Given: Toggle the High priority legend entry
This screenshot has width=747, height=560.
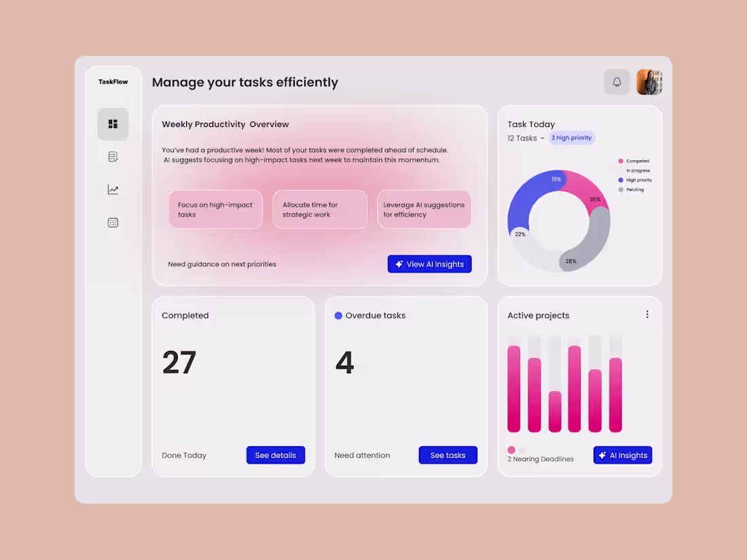Looking at the screenshot, I should click(636, 180).
